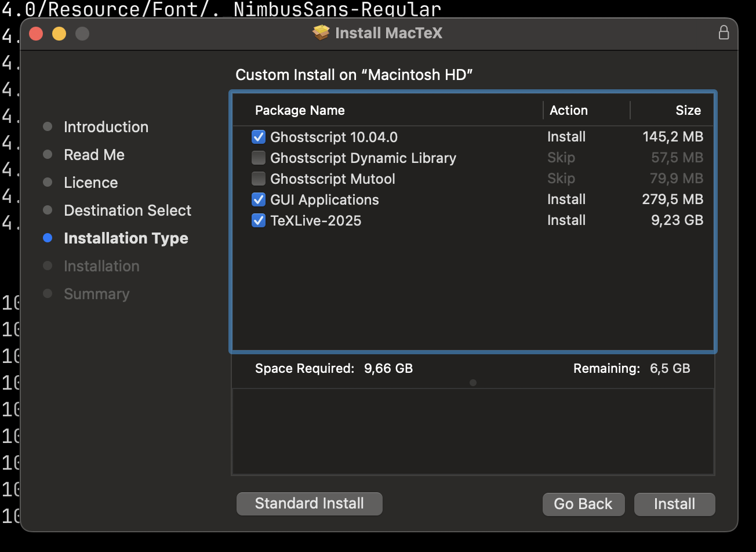The width and height of the screenshot is (756, 552).
Task: Disable the GUI Applications package
Action: click(x=258, y=199)
